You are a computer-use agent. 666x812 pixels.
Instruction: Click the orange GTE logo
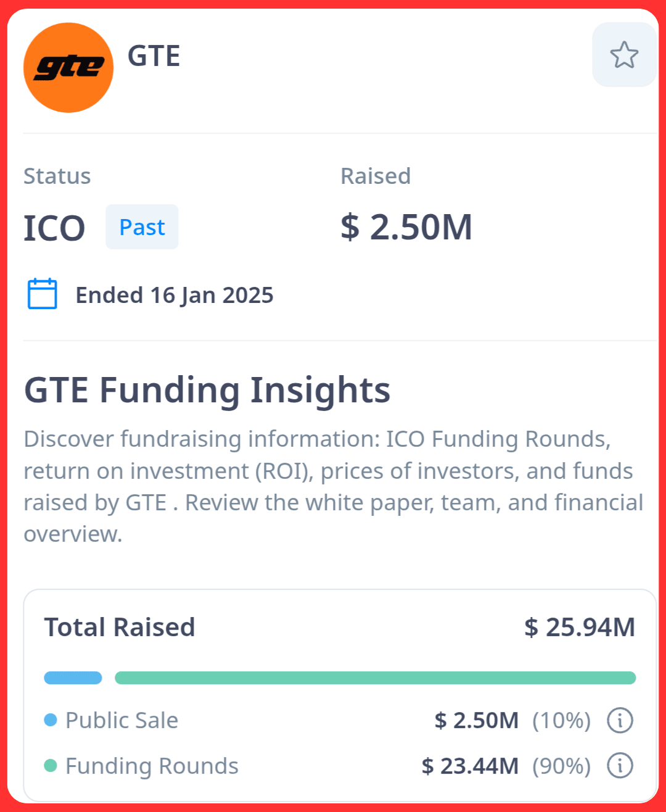pos(68,68)
